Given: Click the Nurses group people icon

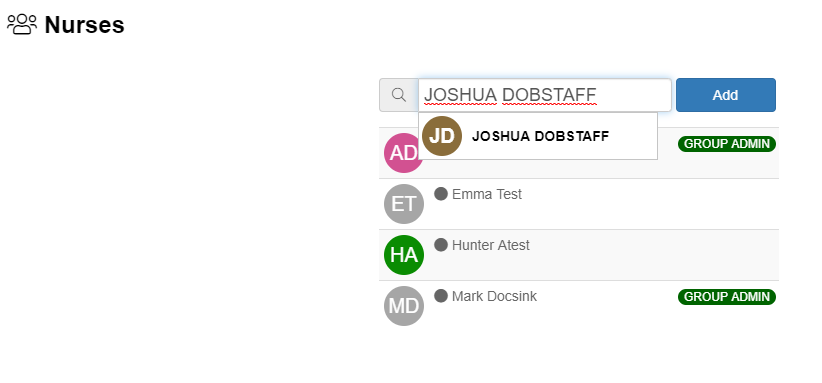Looking at the screenshot, I should 22,24.
